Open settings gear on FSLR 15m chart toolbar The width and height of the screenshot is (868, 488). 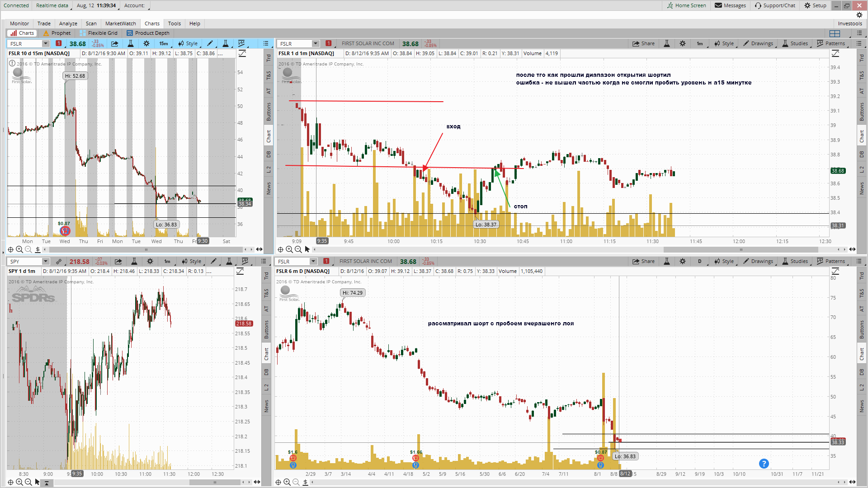click(146, 44)
